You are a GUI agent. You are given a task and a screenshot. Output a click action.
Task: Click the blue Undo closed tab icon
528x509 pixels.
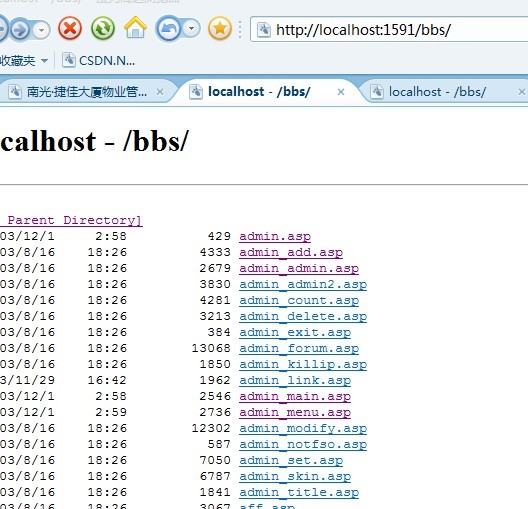tap(168, 29)
